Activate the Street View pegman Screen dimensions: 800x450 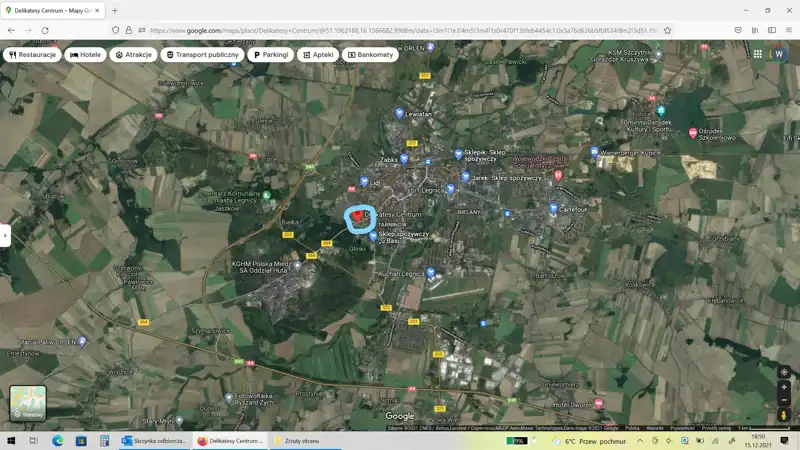pyautogui.click(x=784, y=415)
